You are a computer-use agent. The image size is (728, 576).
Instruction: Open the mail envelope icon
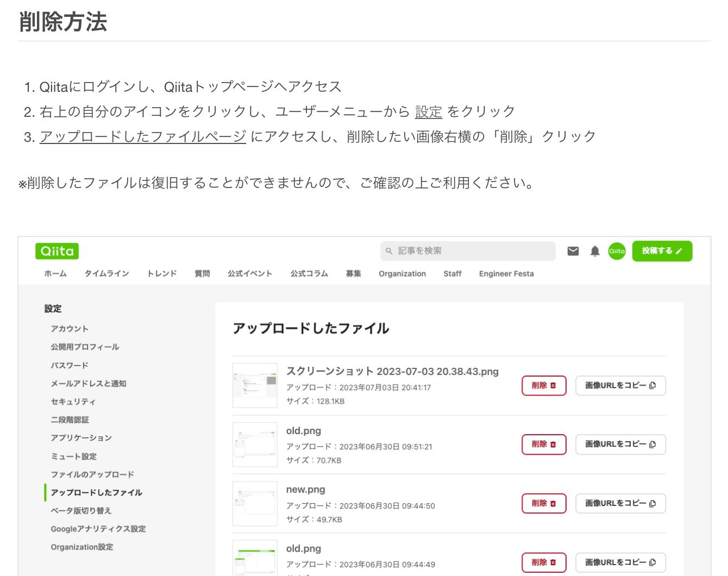[x=573, y=251]
